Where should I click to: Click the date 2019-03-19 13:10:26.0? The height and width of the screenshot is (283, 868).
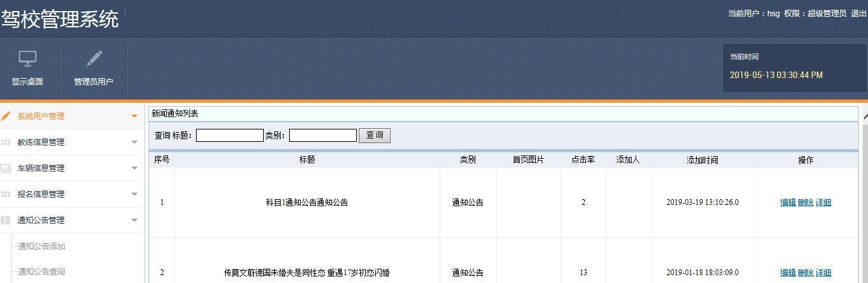pyautogui.click(x=702, y=202)
